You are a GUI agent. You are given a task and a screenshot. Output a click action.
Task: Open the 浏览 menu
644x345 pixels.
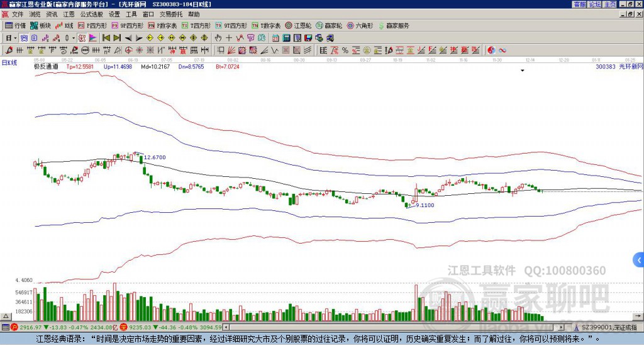click(35, 14)
